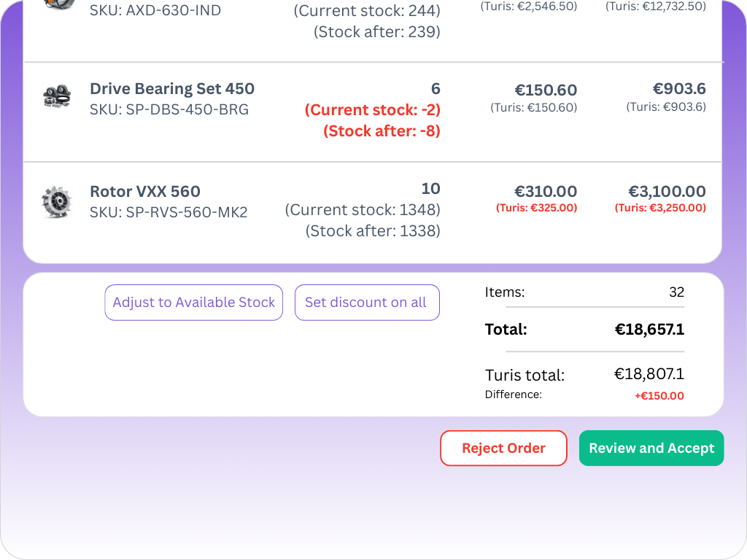Click SKU AXD-630-IND

tap(155, 11)
